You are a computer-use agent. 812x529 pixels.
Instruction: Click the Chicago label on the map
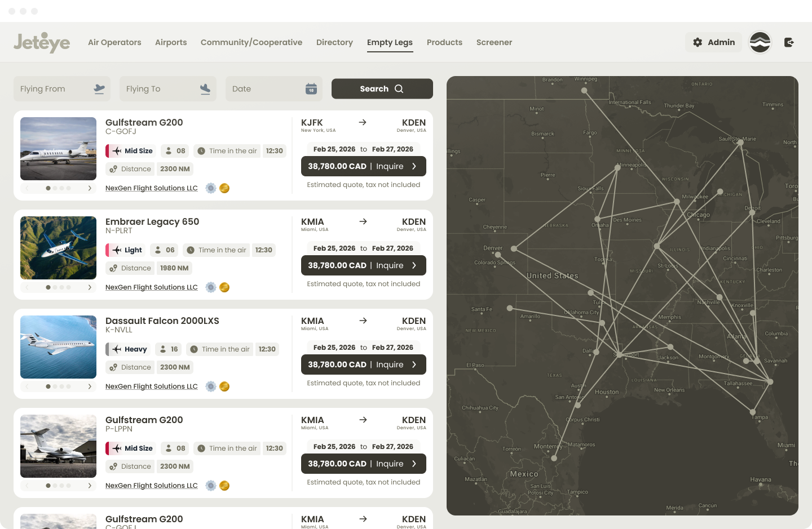(x=698, y=215)
